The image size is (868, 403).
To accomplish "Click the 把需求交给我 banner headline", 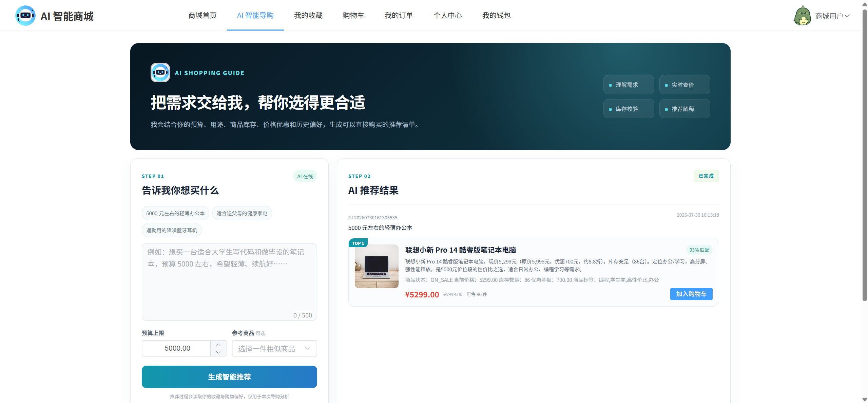I will click(258, 103).
